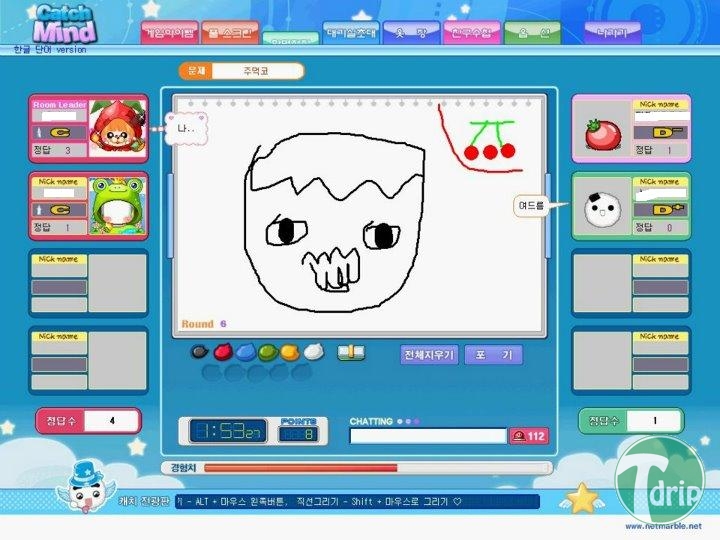Image resolution: width=720 pixels, height=540 pixels.
Task: Click the drawn cherries on the canvas
Action: click(x=490, y=141)
